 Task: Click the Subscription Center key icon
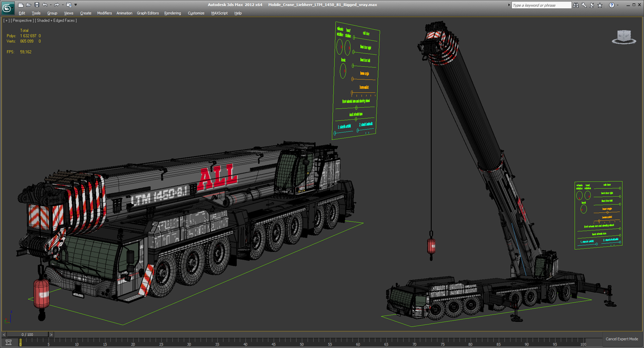click(584, 5)
